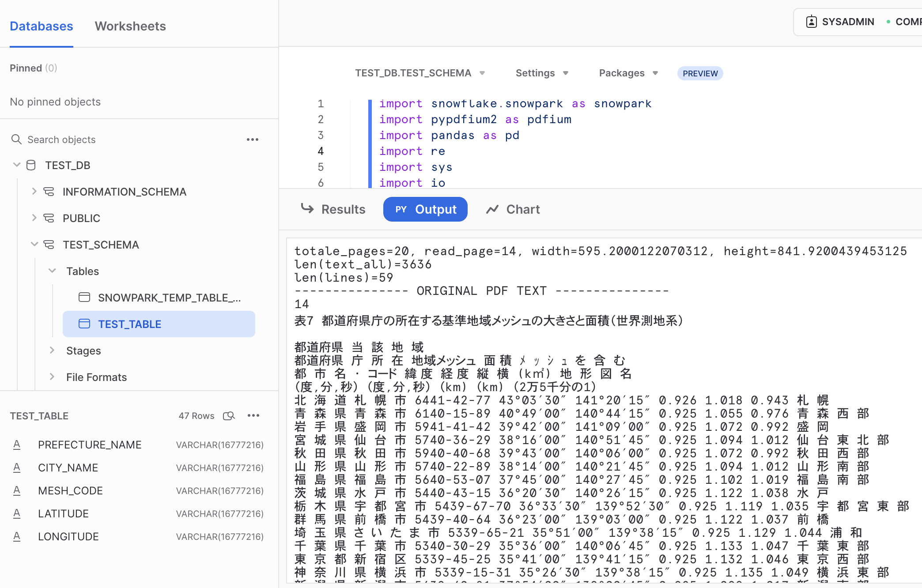Open the ellipsis menu in TEST_TABLE column panel
Viewport: 922px width, 588px height.
point(253,415)
